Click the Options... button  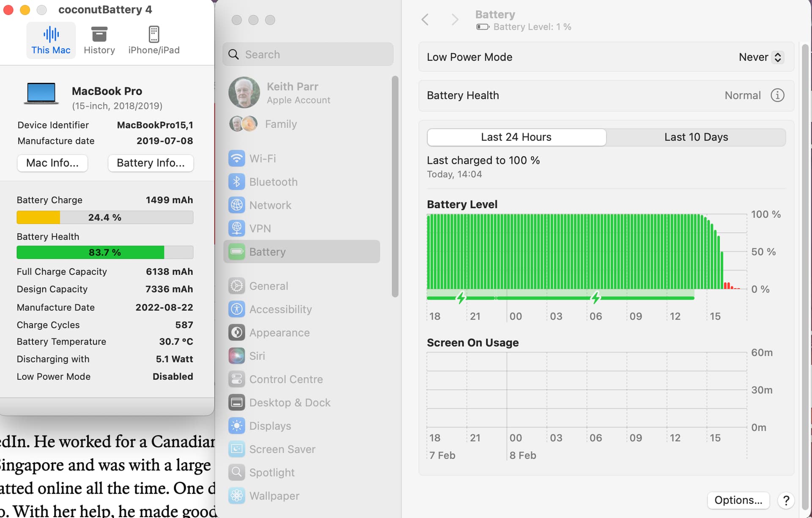[738, 500]
